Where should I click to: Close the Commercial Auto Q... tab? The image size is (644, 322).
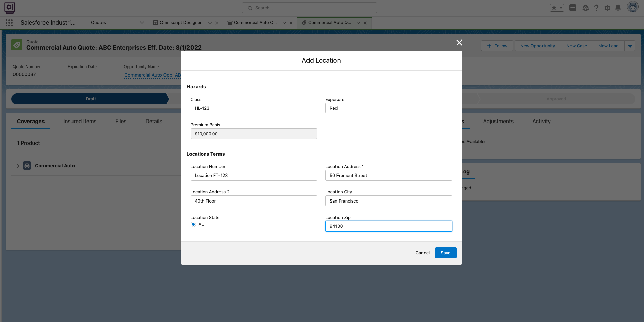point(365,23)
